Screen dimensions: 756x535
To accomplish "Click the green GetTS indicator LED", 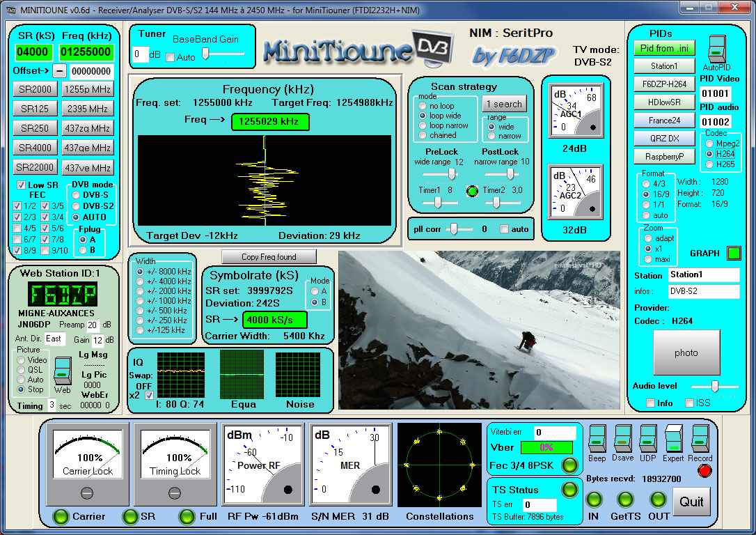I will [625, 499].
